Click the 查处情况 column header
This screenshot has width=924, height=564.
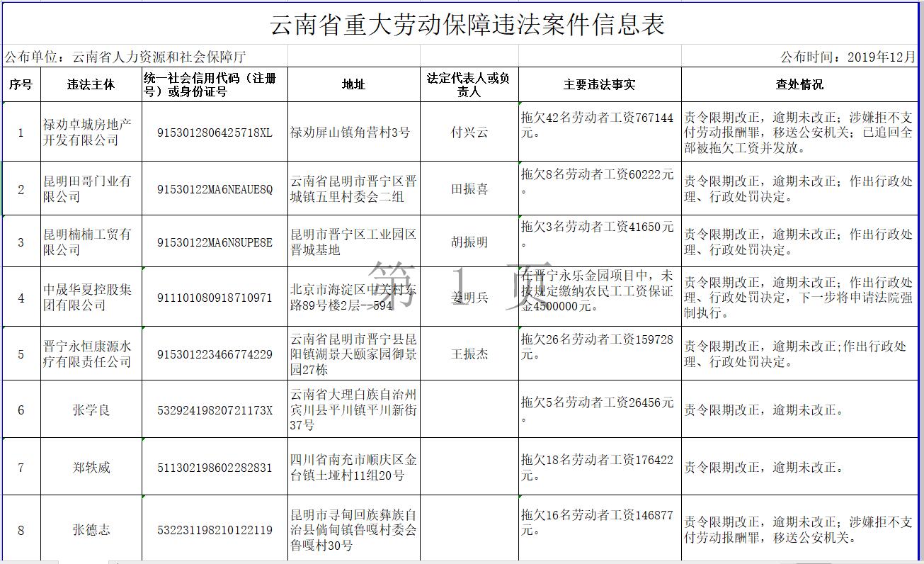799,84
